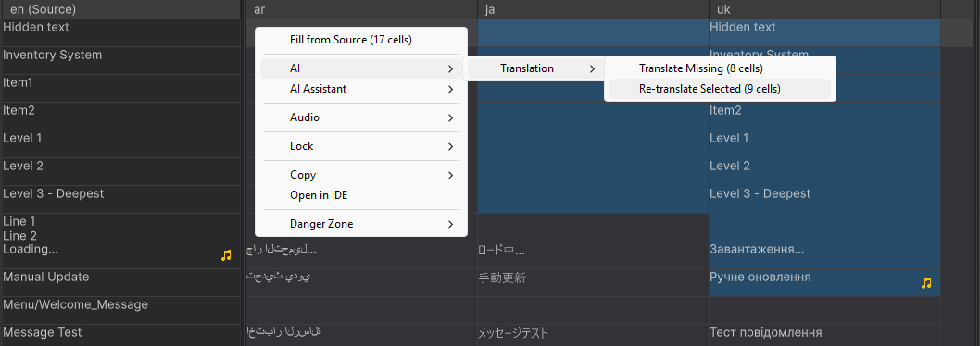Select the Item2 source cell
The image size is (980, 346).
[x=120, y=116]
